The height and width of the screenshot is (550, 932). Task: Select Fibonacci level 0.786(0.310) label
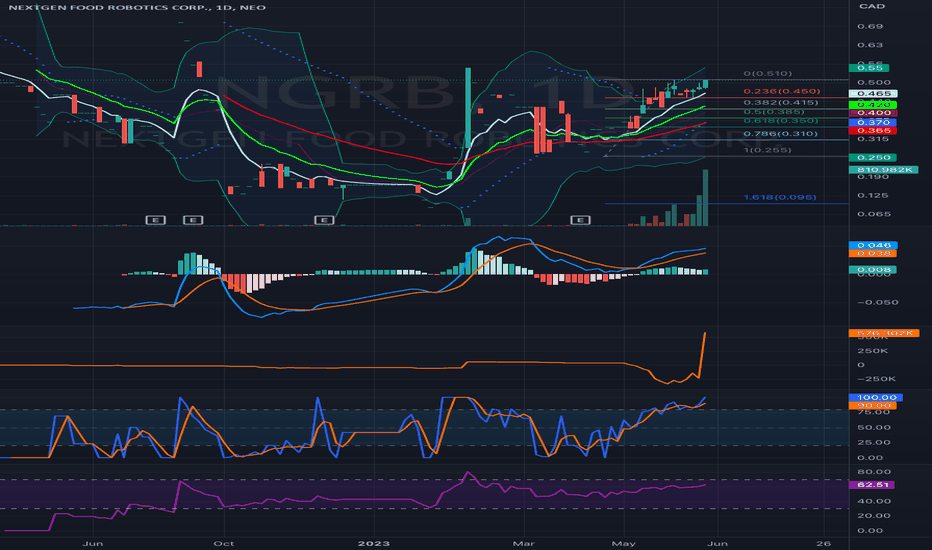(780, 133)
